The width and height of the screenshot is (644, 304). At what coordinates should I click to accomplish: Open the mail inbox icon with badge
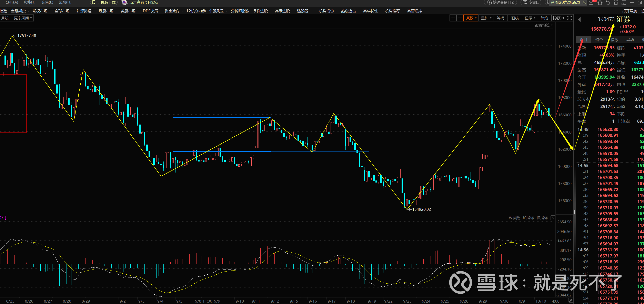(x=591, y=2)
